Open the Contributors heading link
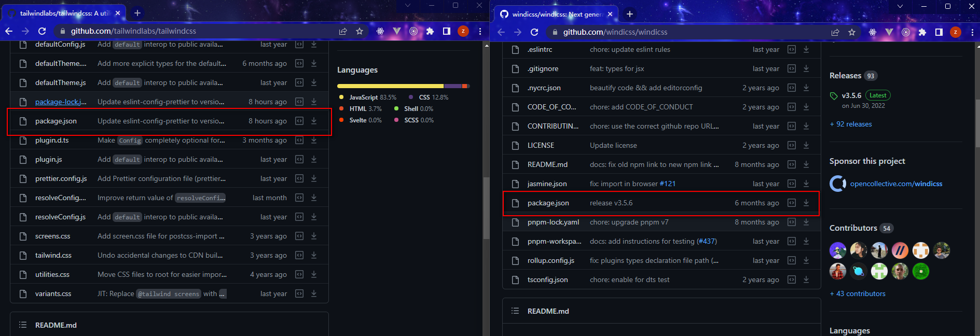The width and height of the screenshot is (980, 336). [853, 228]
